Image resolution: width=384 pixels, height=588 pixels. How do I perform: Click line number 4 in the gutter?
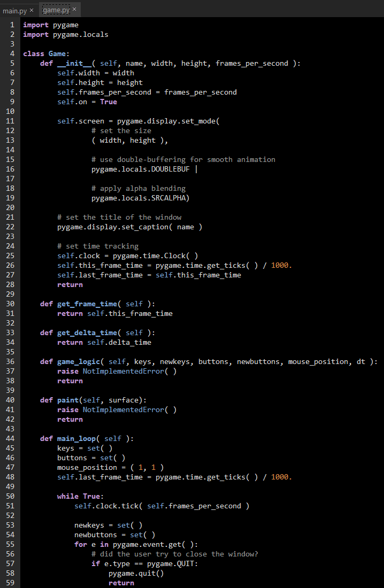[12, 53]
